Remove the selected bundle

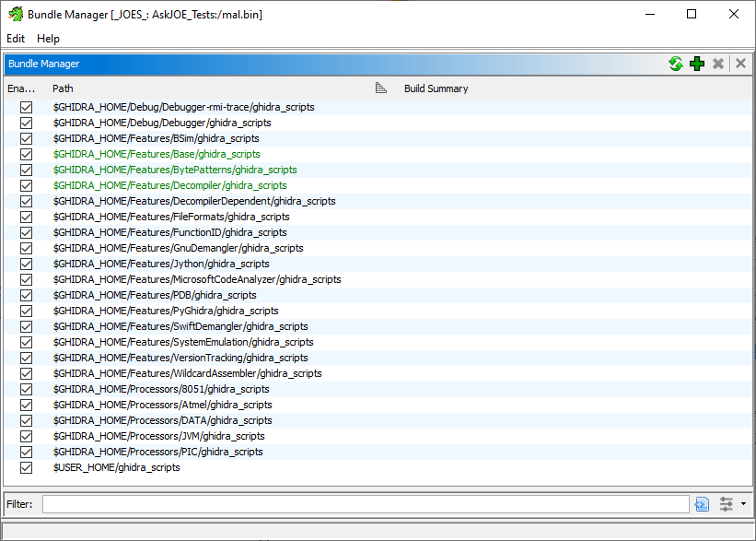pos(717,64)
